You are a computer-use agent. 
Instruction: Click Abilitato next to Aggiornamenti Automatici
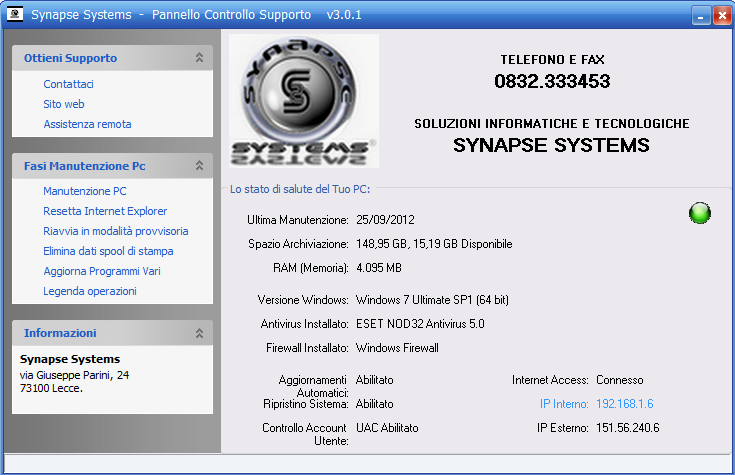click(375, 380)
